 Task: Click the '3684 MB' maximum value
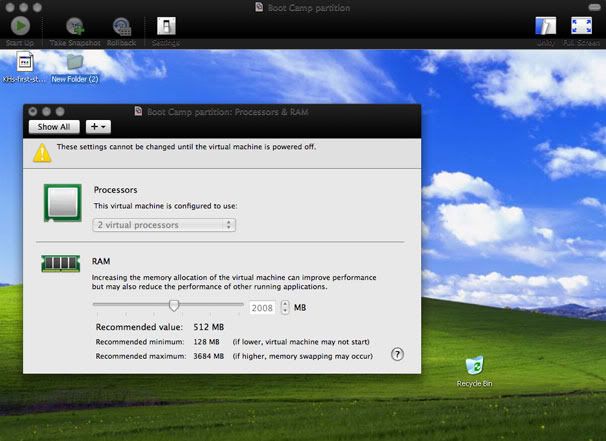coord(209,356)
